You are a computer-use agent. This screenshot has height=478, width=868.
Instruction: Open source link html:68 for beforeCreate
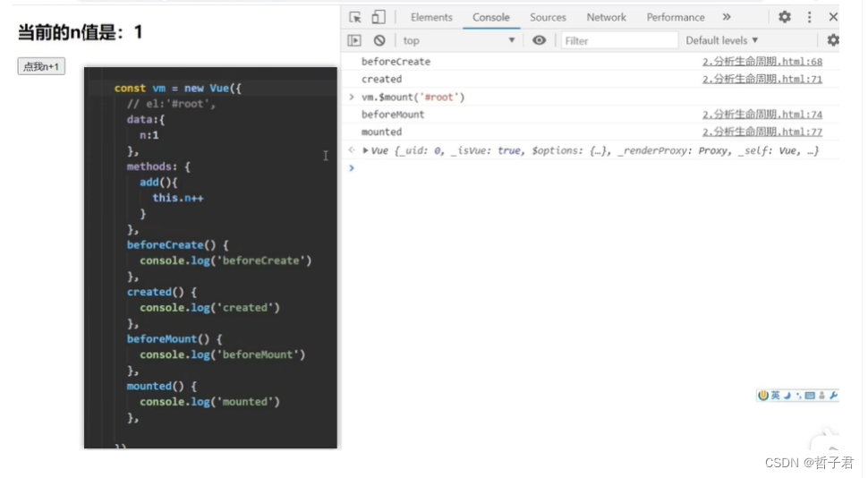(762, 62)
